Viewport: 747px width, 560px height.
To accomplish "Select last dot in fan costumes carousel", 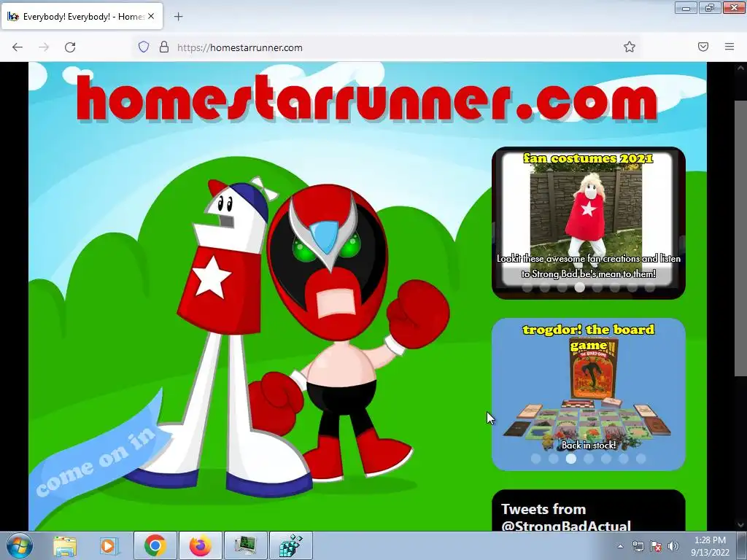I will [x=650, y=287].
